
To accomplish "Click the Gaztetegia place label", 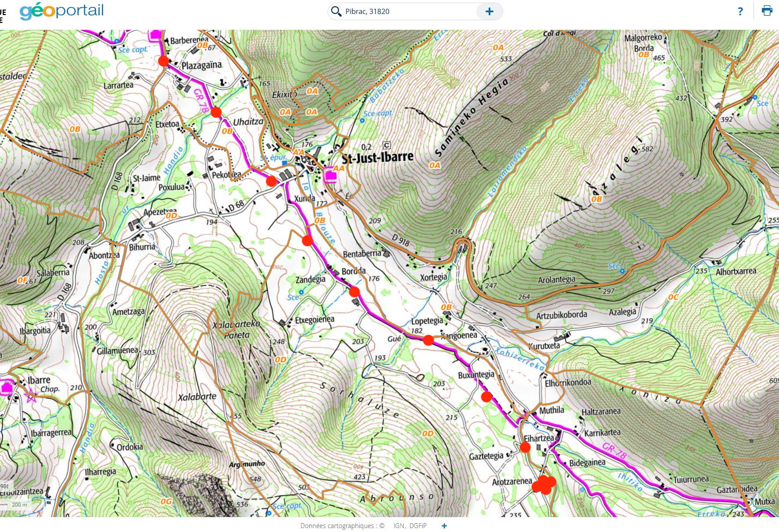I will [486, 456].
